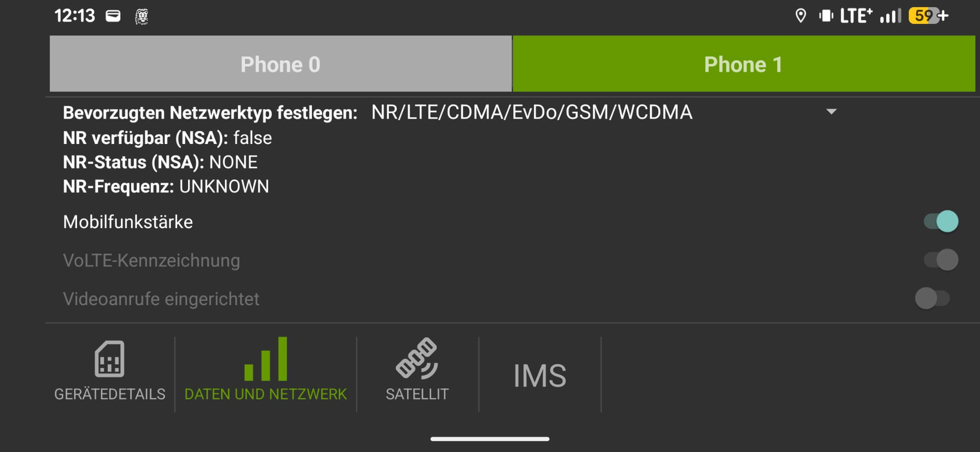Open the IMS section
980x452 pixels.
(x=540, y=375)
